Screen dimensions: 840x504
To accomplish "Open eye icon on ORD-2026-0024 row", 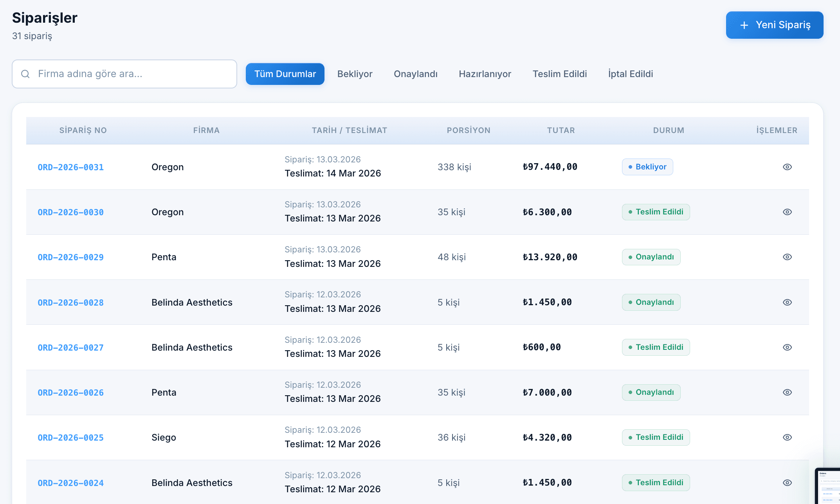I will click(x=787, y=483).
